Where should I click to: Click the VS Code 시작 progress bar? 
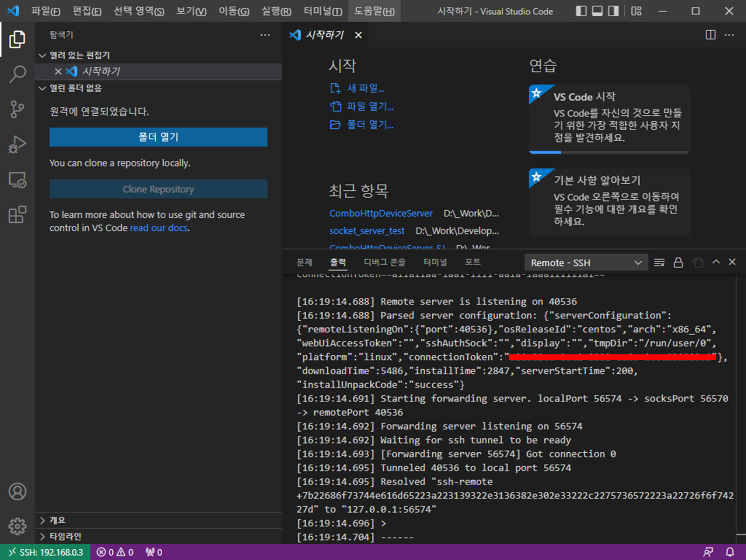pyautogui.click(x=609, y=152)
